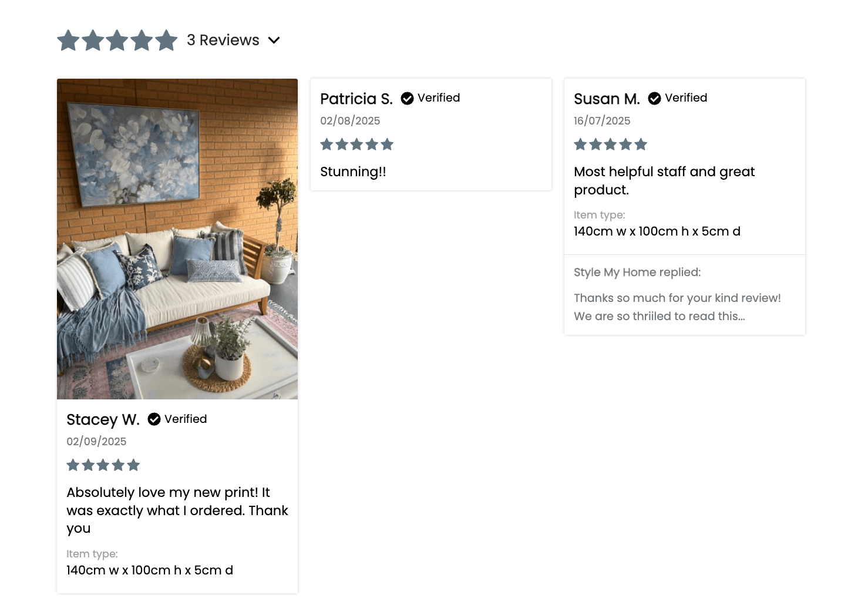This screenshot has height=605, width=868.
Task: Click the verified checkmark beside Susan M.
Action: coord(654,98)
